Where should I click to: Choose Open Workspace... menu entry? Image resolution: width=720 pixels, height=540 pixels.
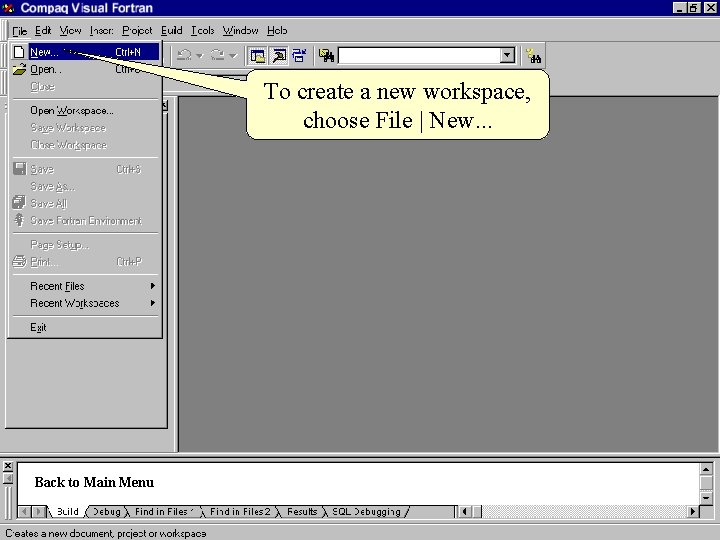[85, 111]
